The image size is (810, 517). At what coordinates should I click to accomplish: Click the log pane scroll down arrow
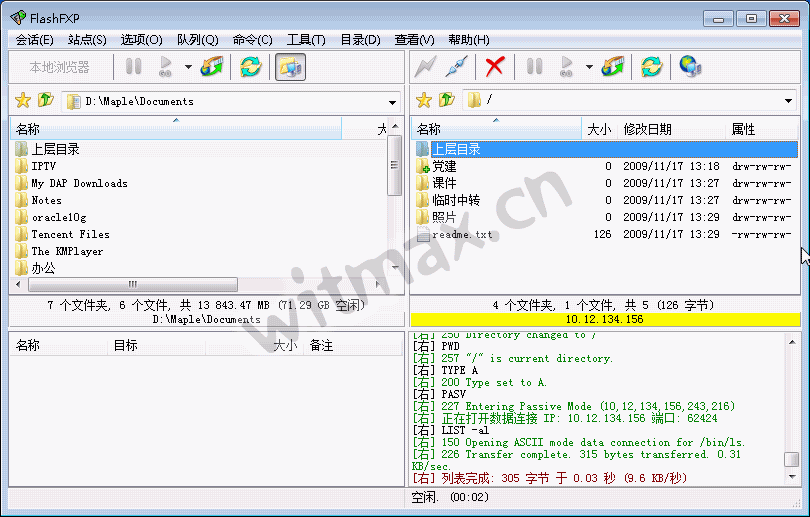click(x=791, y=476)
